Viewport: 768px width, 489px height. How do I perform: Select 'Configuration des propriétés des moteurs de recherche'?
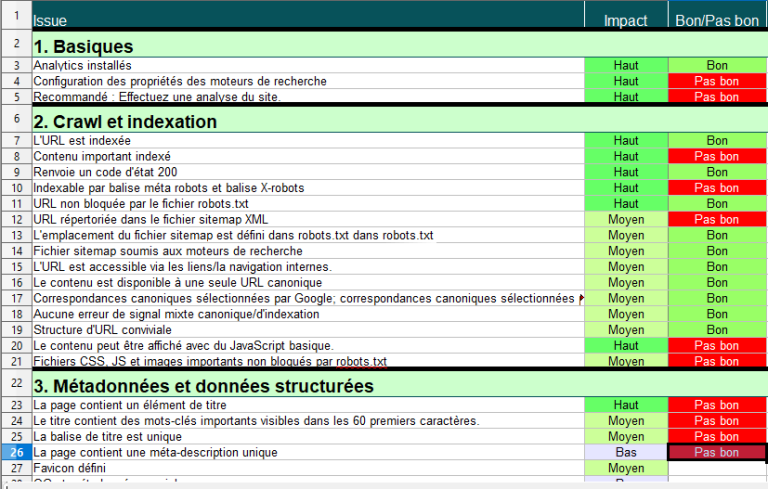tap(308, 81)
